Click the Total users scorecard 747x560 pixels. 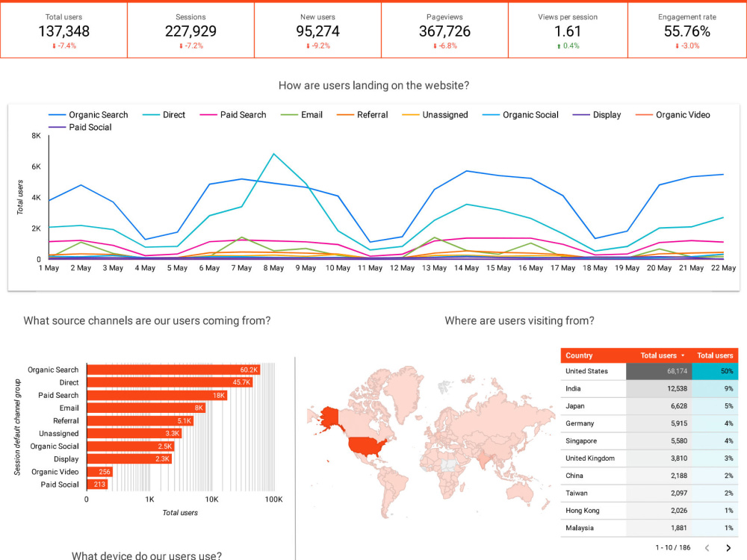point(63,31)
